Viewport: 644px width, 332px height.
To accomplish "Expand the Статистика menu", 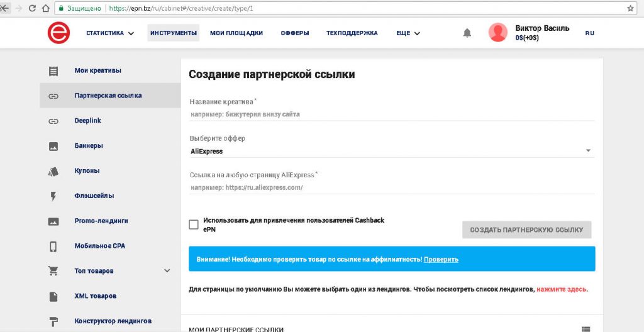I will coord(110,33).
